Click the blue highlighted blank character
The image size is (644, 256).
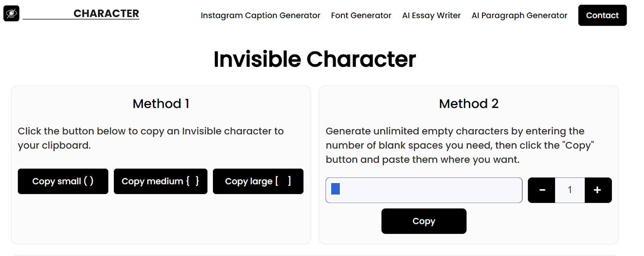[335, 189]
